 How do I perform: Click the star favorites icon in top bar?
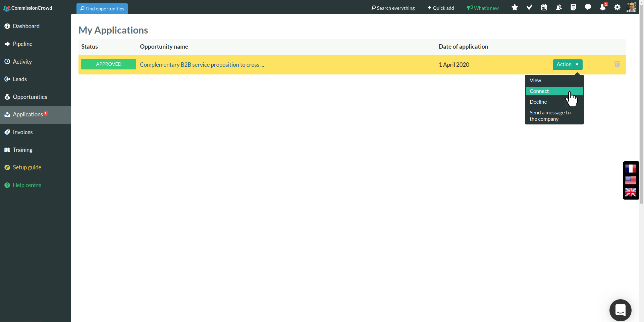coord(515,7)
